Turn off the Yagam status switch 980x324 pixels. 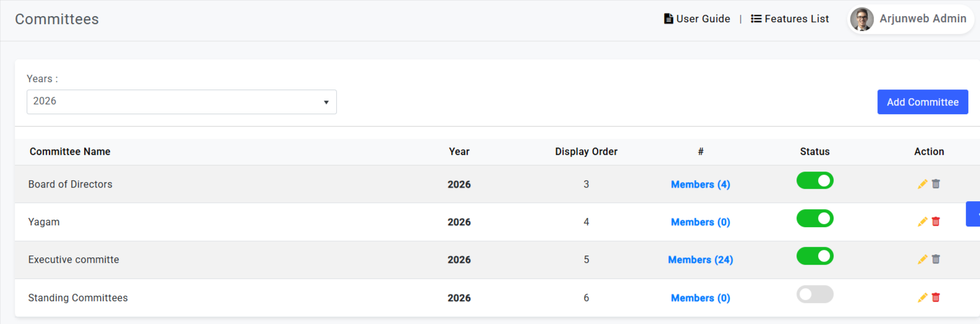coord(815,218)
